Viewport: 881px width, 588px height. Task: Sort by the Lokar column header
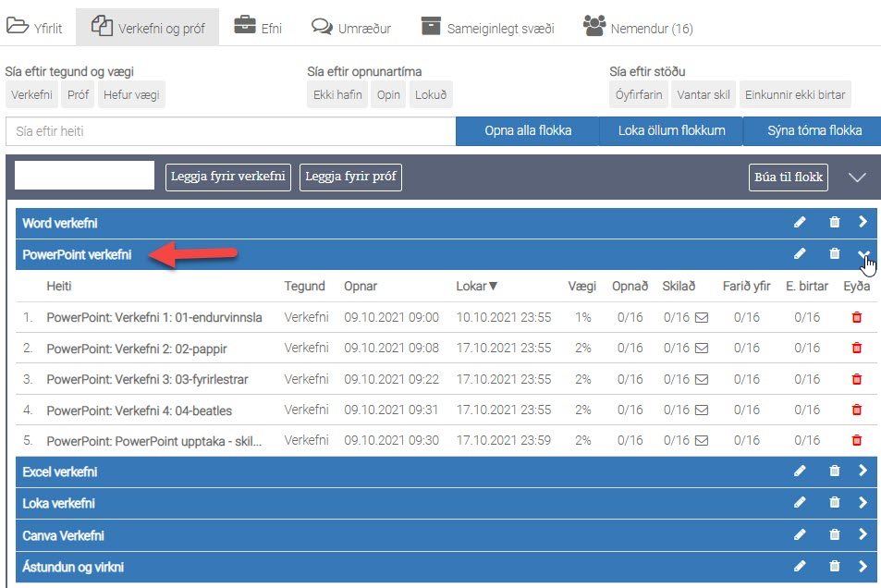(x=476, y=287)
